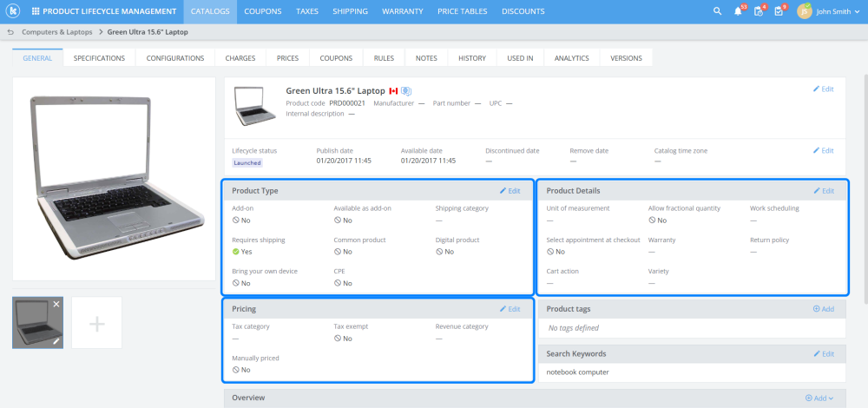Screen dimensions: 868x408
Task: Switch to the Analytics tab
Action: 572,57
